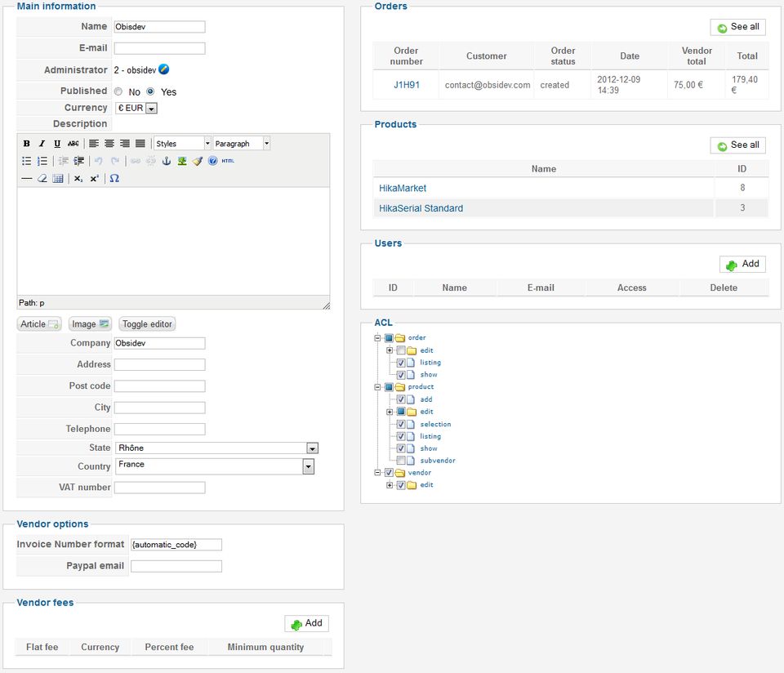Insert a numbered ordered list

point(42,161)
